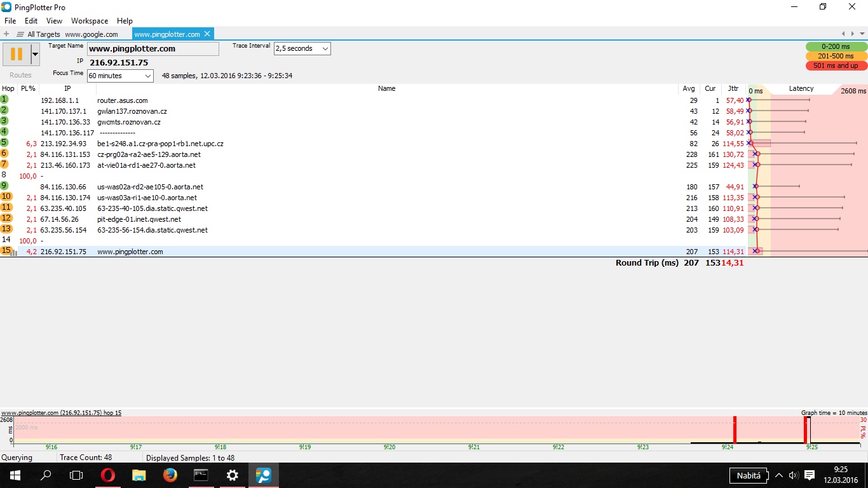Open the volume control in system tray
The height and width of the screenshot is (488, 868).
[793, 475]
